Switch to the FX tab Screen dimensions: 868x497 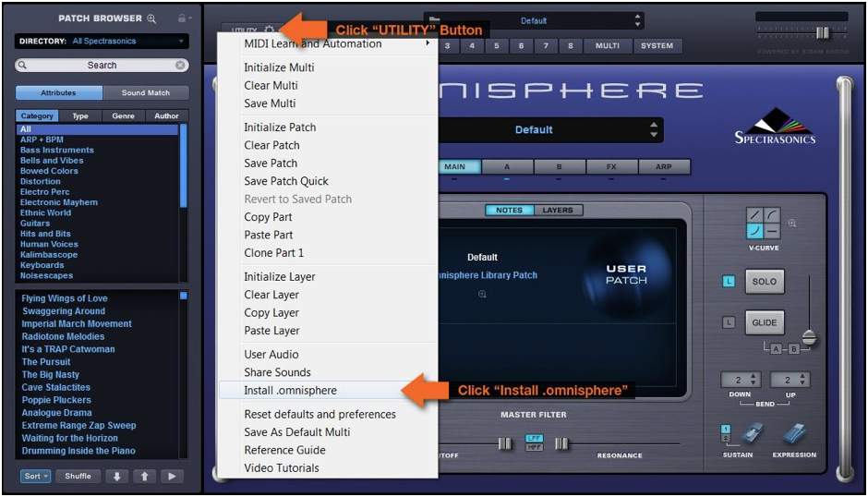pos(611,167)
